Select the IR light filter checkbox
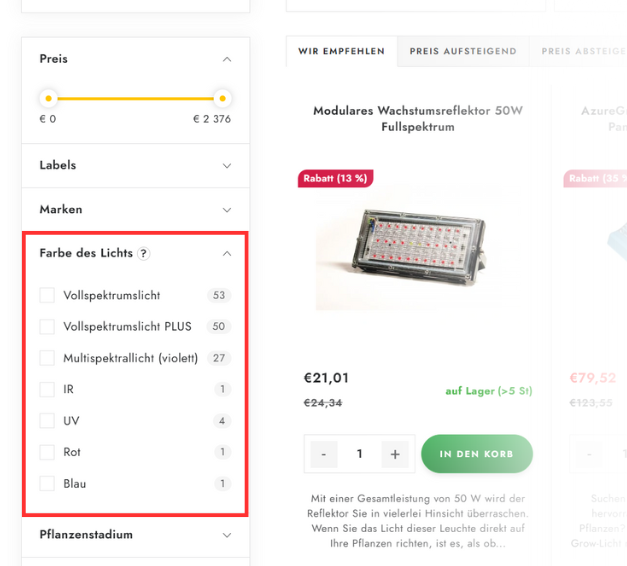This screenshot has width=627, height=566. [47, 389]
